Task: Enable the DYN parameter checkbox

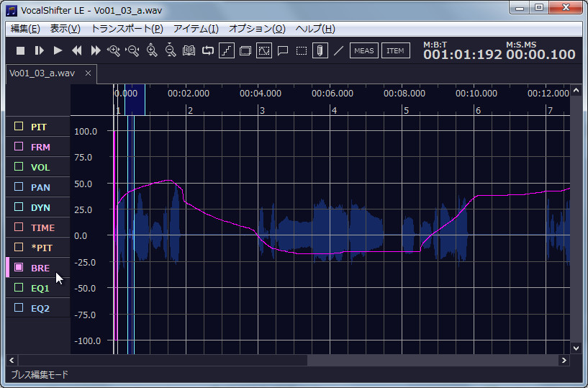Action: [19, 207]
